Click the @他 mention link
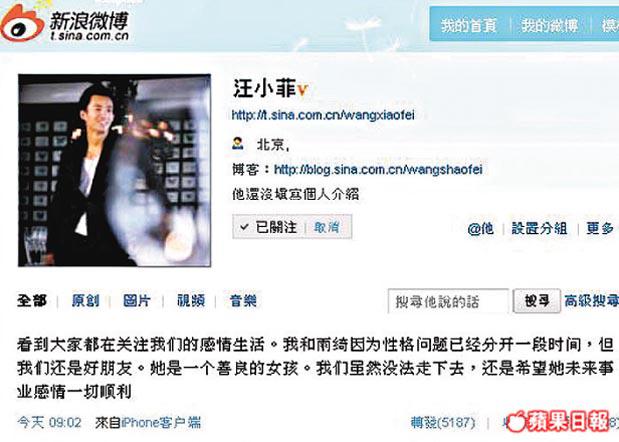This screenshot has height=442, width=619. (480, 228)
